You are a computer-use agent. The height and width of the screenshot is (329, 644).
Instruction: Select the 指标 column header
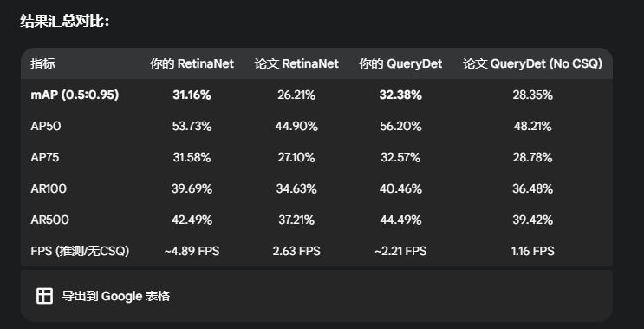coord(42,63)
